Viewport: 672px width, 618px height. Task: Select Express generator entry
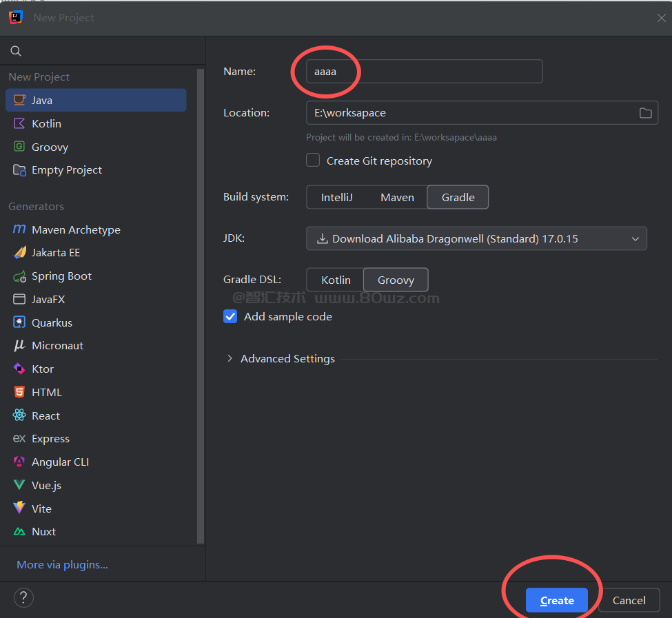point(96,439)
